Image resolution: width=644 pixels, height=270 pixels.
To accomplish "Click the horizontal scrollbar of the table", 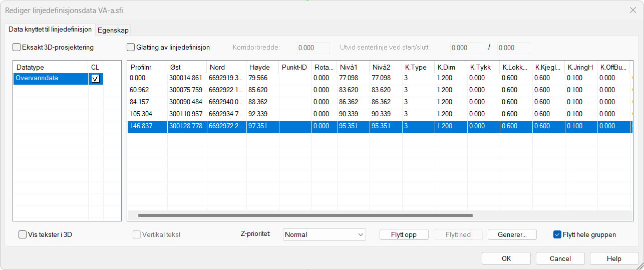I will tap(305, 215).
